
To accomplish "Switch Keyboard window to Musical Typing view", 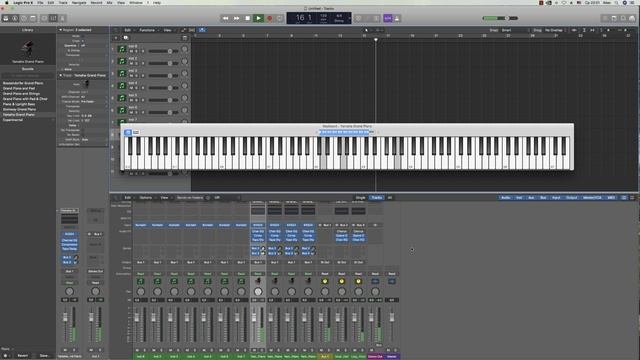I will coord(136,132).
